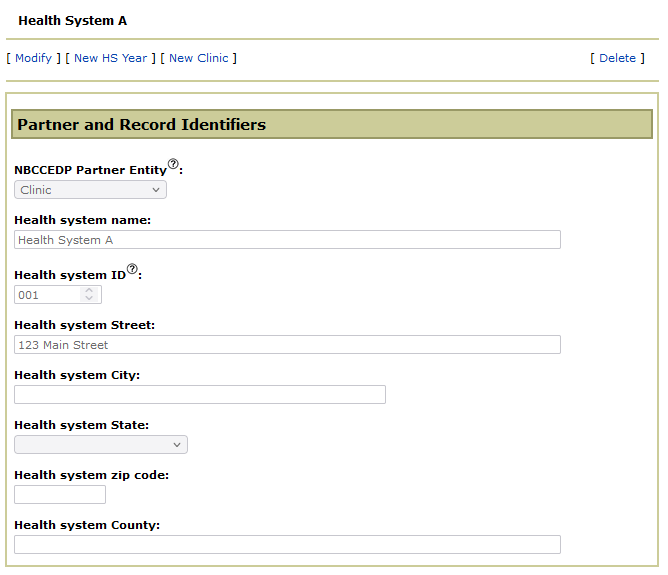Open the NBCCEDP Partner Entity dropdown
668x575 pixels.
coord(90,190)
